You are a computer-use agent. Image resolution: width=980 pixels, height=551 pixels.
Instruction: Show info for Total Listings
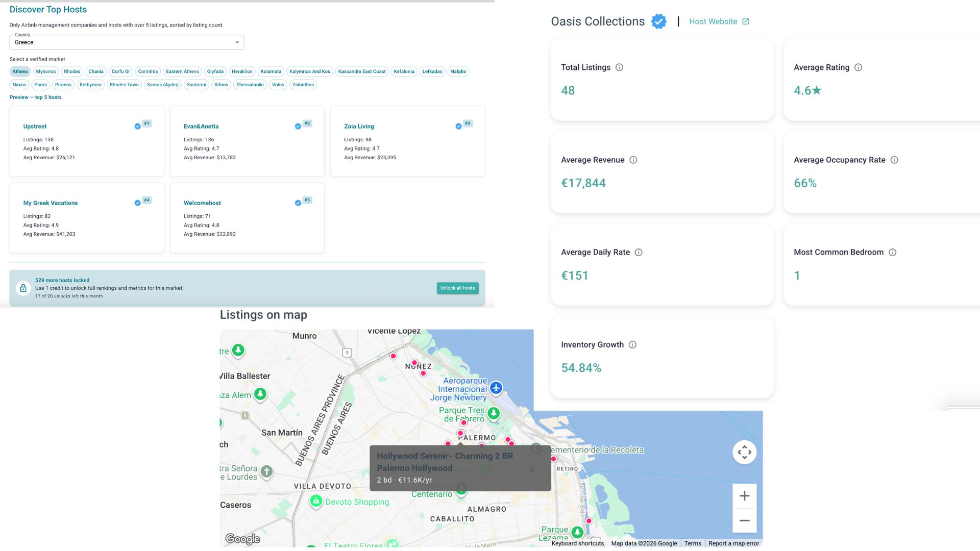pos(619,67)
